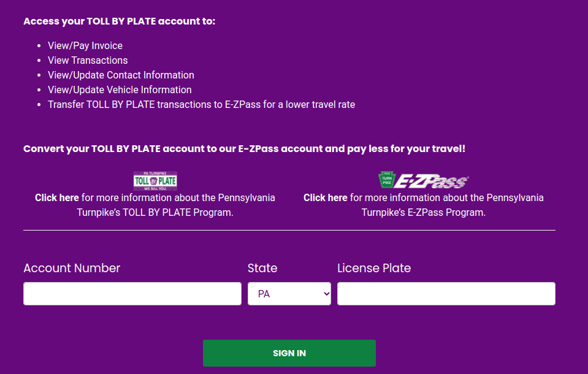Select the View Transactions list item
The width and height of the screenshot is (588, 374).
pos(88,61)
